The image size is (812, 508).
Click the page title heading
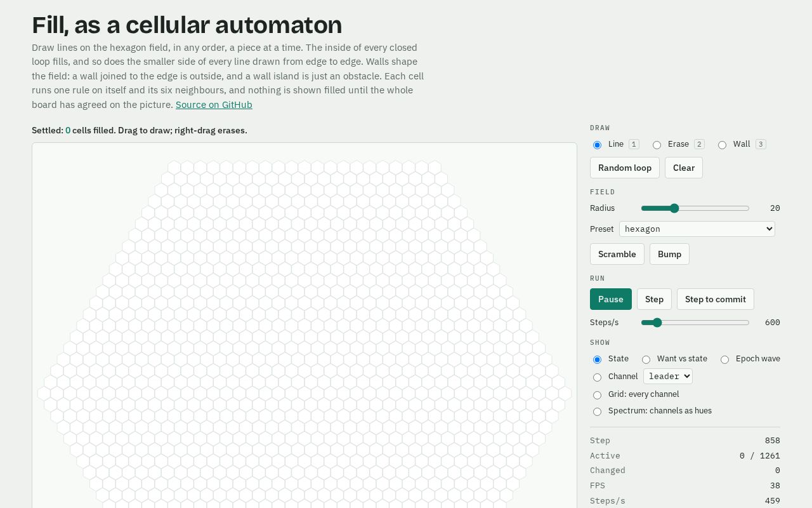[187, 25]
